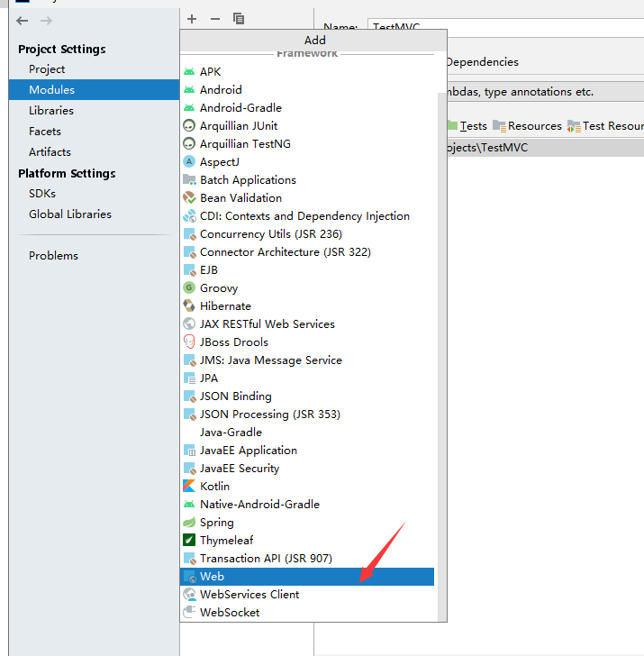Click the Arquillian TestNG icon
The height and width of the screenshot is (656, 644).
[x=189, y=143]
